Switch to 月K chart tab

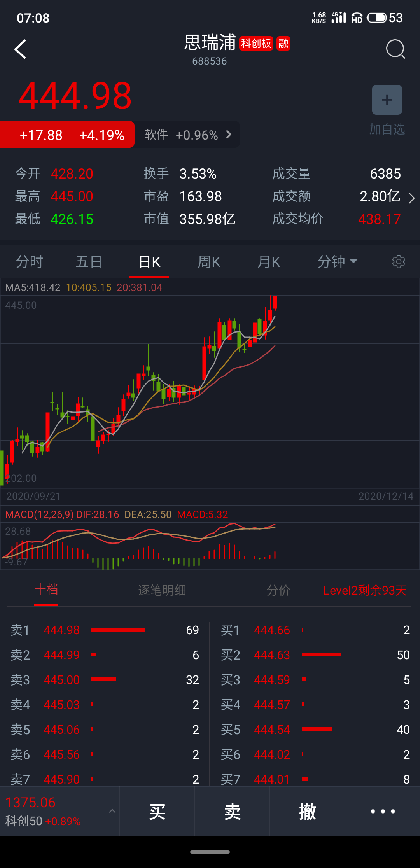pyautogui.click(x=269, y=262)
